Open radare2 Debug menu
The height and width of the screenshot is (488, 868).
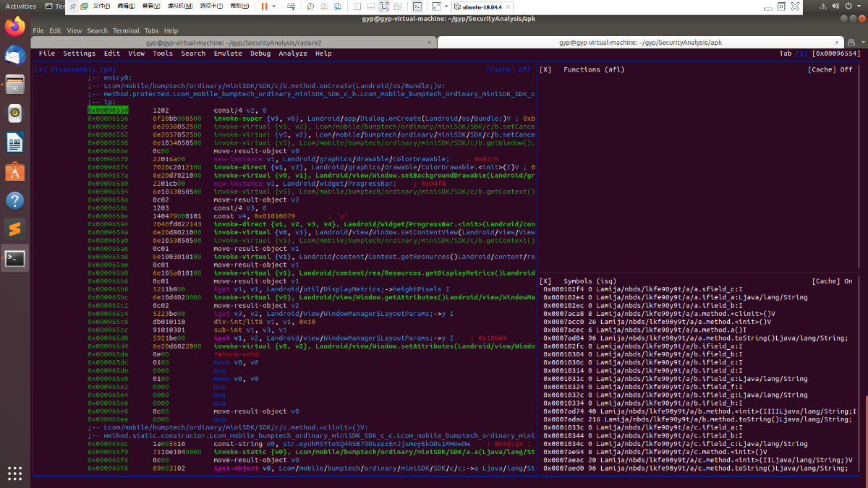pyautogui.click(x=260, y=53)
